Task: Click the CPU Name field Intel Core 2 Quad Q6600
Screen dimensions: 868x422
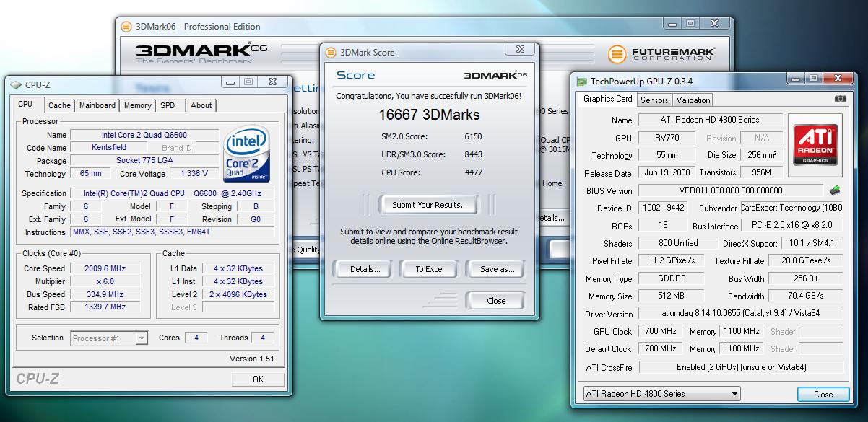Action: 144,135
